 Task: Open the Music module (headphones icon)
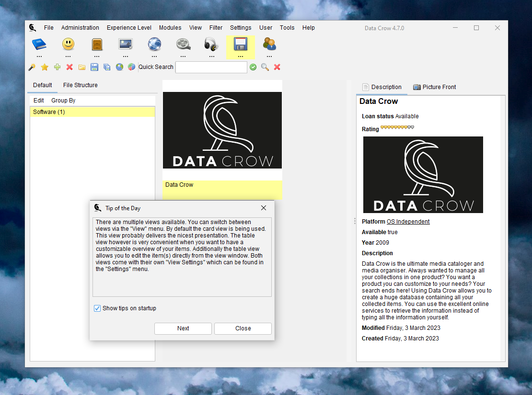click(211, 45)
